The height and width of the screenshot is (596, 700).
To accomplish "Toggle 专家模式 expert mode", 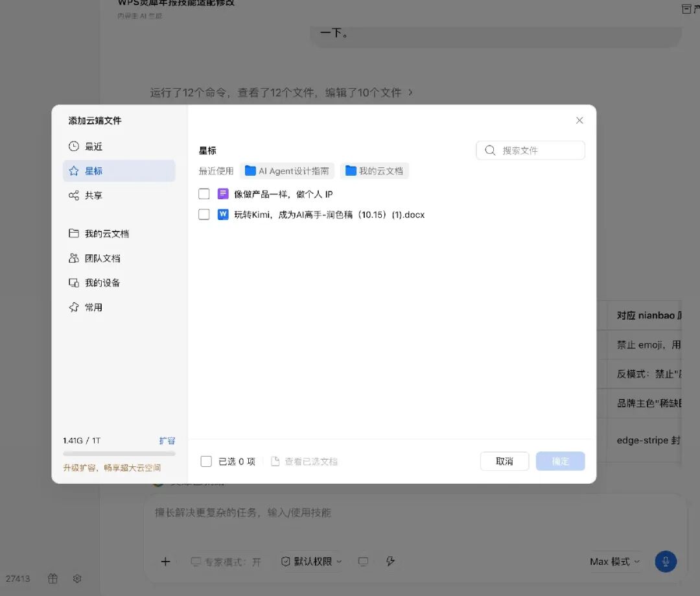I will (226, 562).
